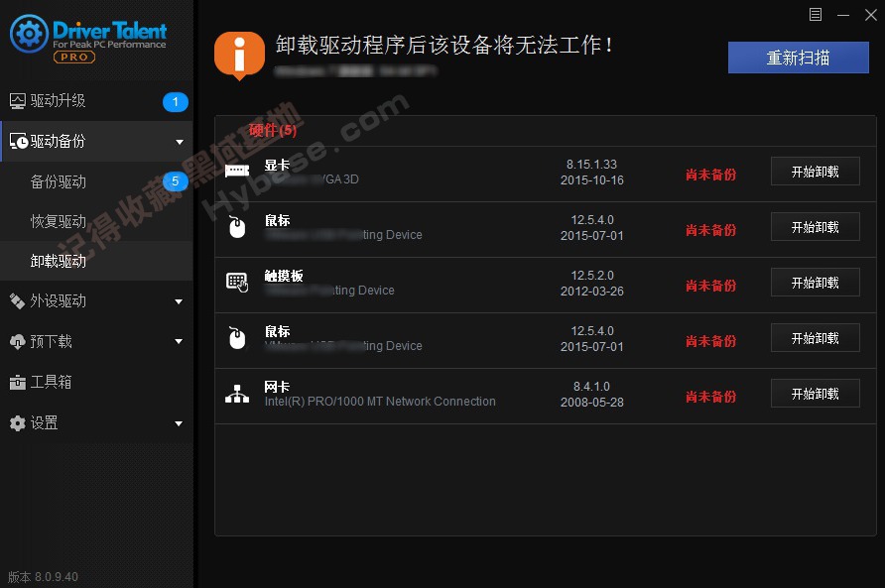Click the orange info warning icon

pyautogui.click(x=239, y=56)
